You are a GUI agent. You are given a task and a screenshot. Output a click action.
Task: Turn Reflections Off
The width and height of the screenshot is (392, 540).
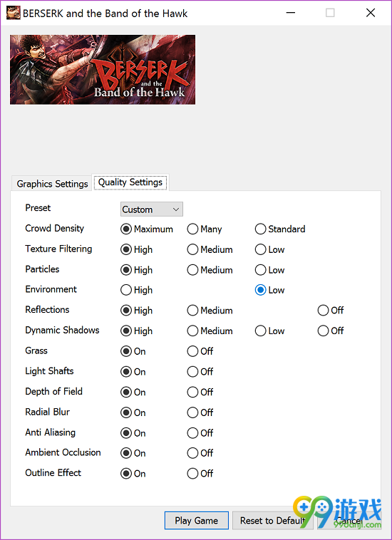[330, 311]
